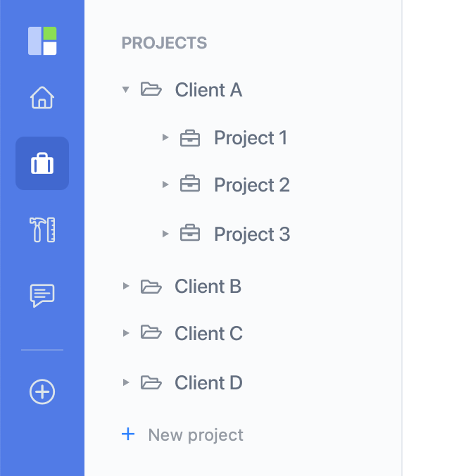Select the Project 3 label
Viewport: 473px width, 476px height.
tap(252, 234)
